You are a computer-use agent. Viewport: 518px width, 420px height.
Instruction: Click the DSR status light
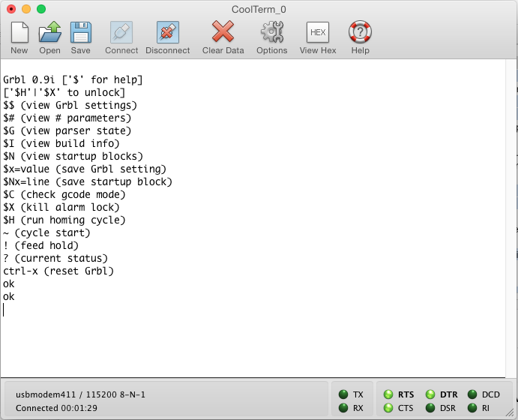coord(430,408)
